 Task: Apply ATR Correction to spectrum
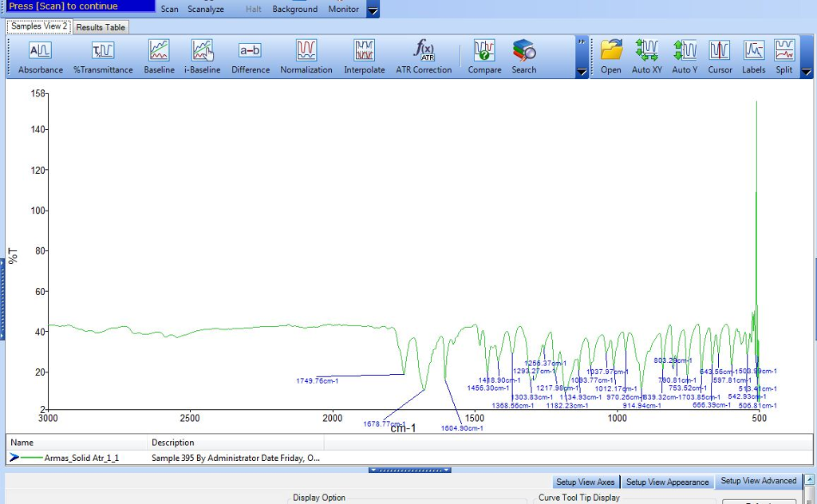424,57
